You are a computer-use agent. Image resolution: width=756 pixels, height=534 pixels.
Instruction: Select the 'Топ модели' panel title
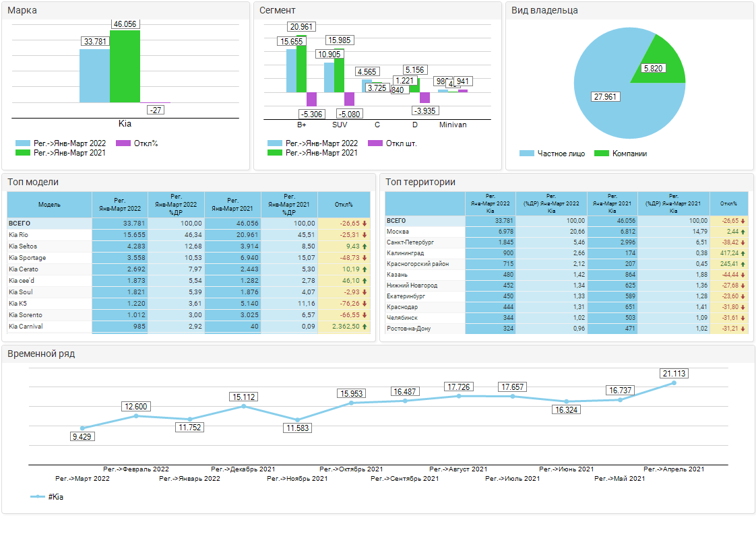point(33,182)
